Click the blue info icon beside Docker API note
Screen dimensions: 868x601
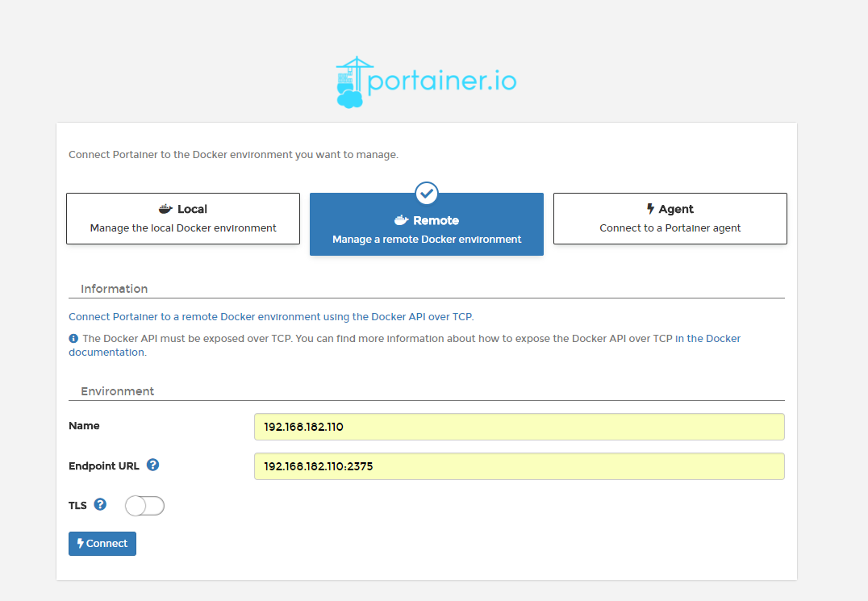coord(73,339)
